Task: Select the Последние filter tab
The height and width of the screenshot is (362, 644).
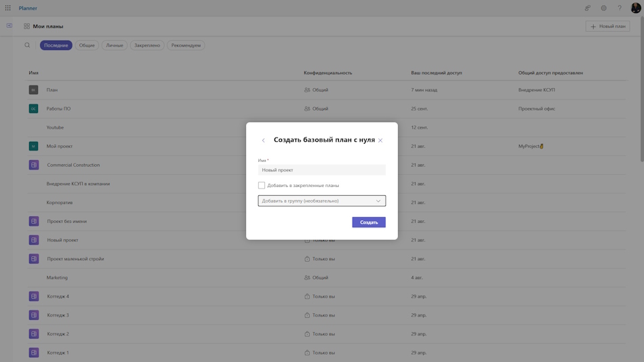Action: [x=56, y=45]
